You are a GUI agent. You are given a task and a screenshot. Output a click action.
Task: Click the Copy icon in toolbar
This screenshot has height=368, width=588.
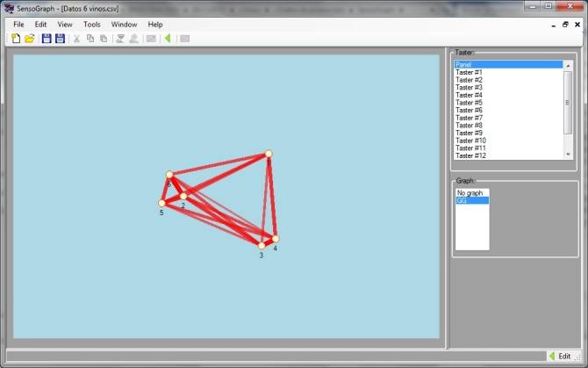pos(90,39)
